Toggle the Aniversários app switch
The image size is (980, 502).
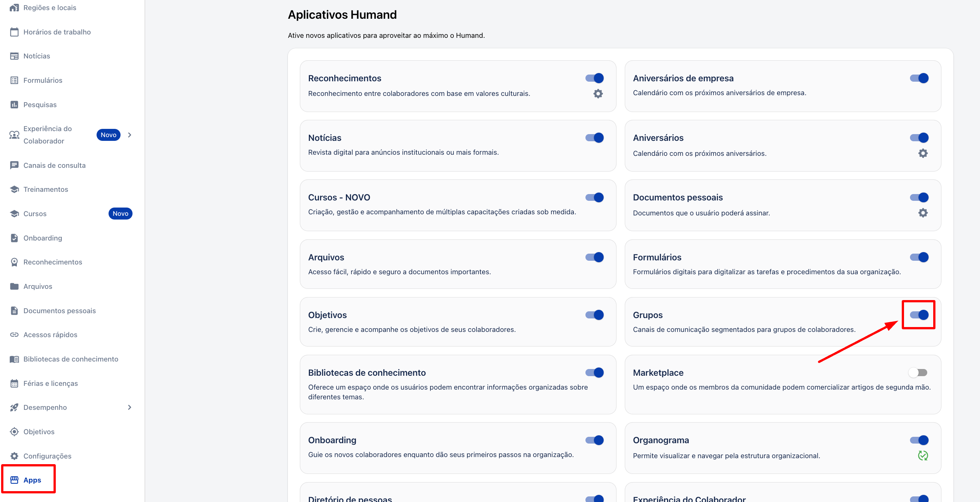pyautogui.click(x=919, y=138)
